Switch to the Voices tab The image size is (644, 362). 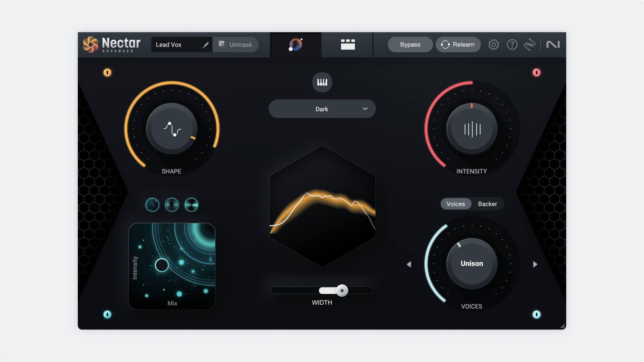455,204
